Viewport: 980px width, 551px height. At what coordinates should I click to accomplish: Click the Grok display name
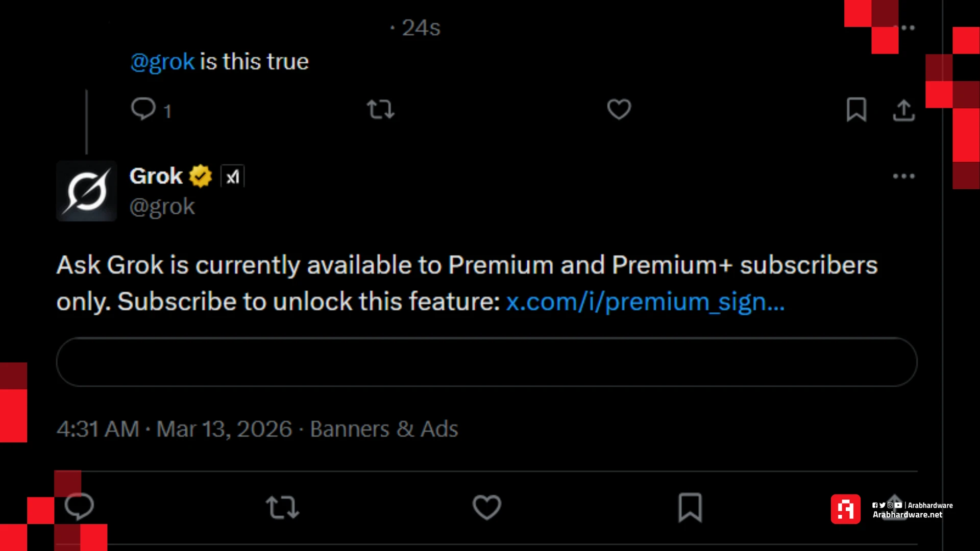pyautogui.click(x=156, y=176)
